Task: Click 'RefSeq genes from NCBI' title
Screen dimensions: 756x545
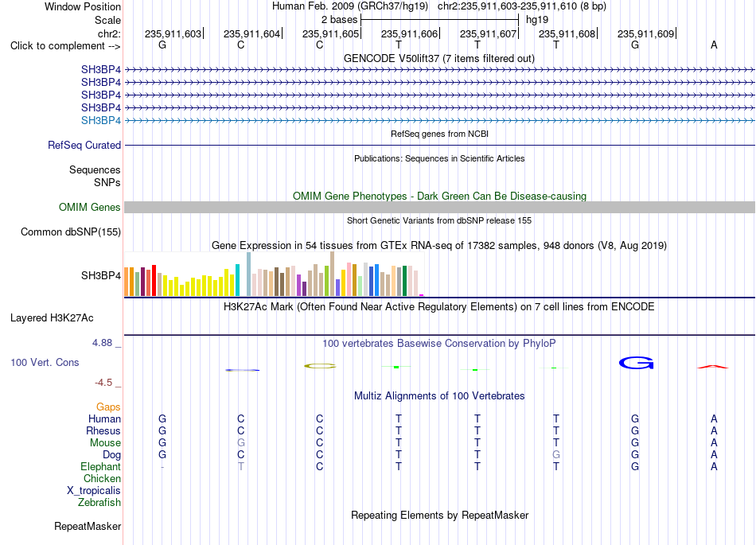Action: (439, 134)
